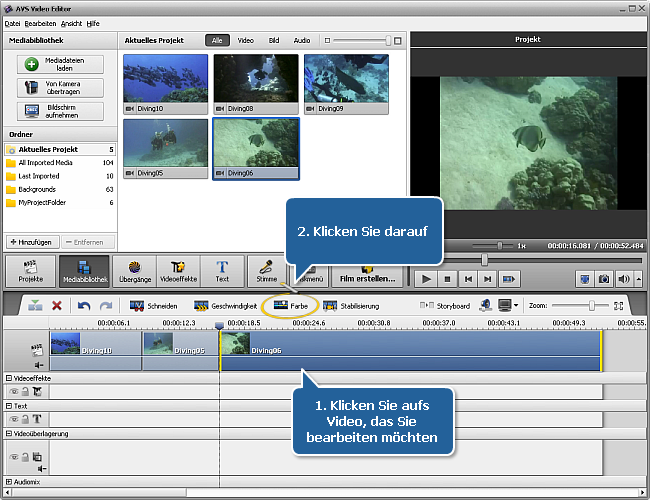
Task: Open the Videoeffekte panel
Action: (x=178, y=272)
